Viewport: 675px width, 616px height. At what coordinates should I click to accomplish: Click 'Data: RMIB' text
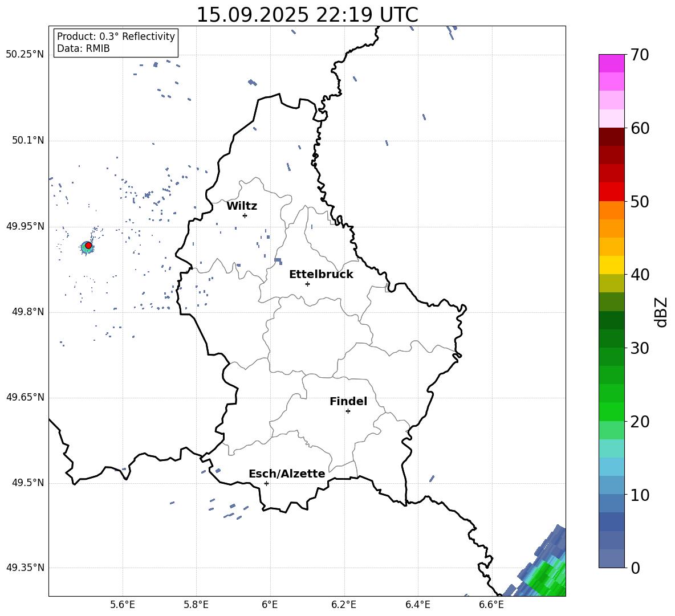point(83,48)
